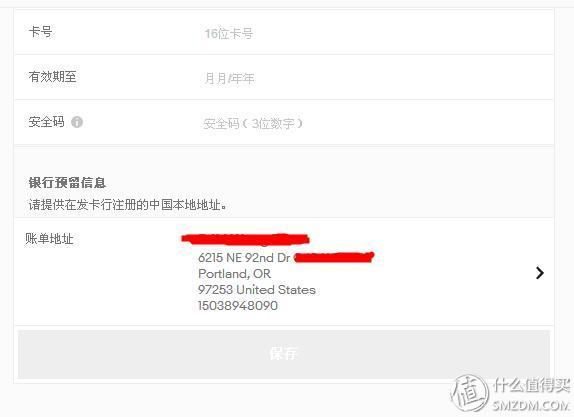
Task: Click the Portland, OR address line
Action: [234, 273]
